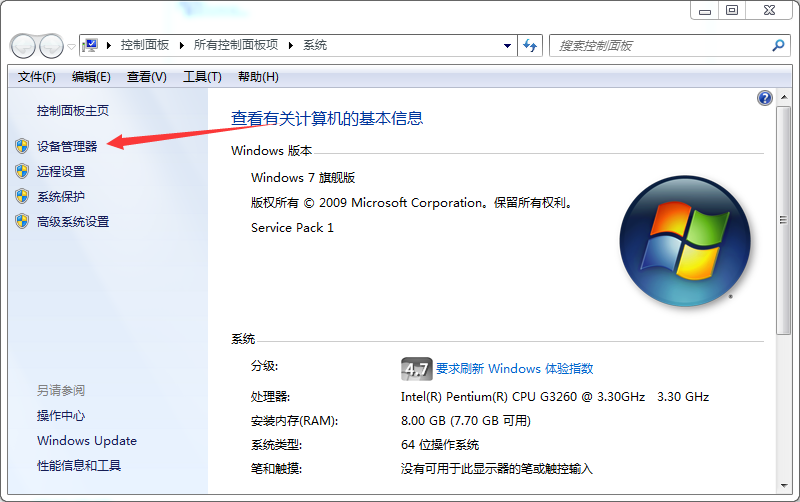Open 高级系统设置 link
This screenshot has height=502, width=800.
point(73,222)
